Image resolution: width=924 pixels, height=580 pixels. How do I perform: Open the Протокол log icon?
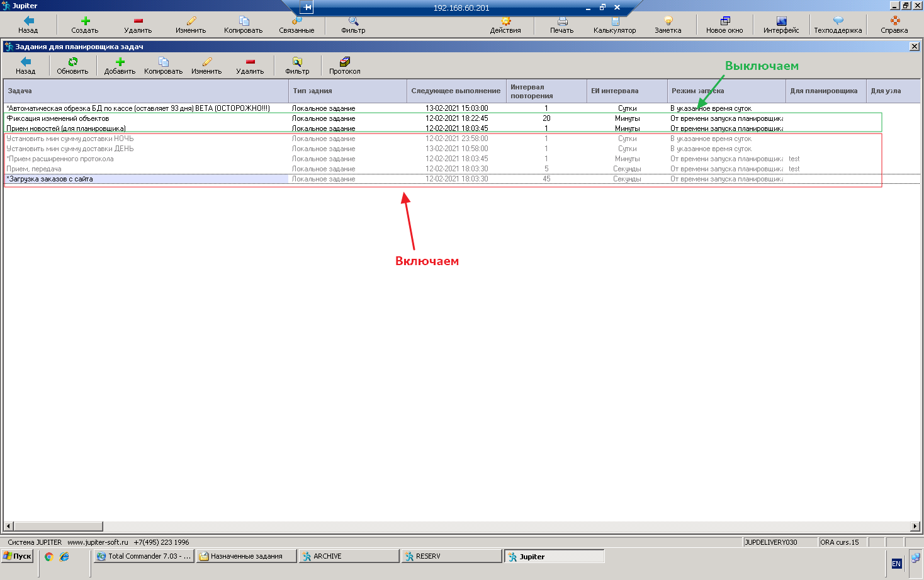pos(345,62)
